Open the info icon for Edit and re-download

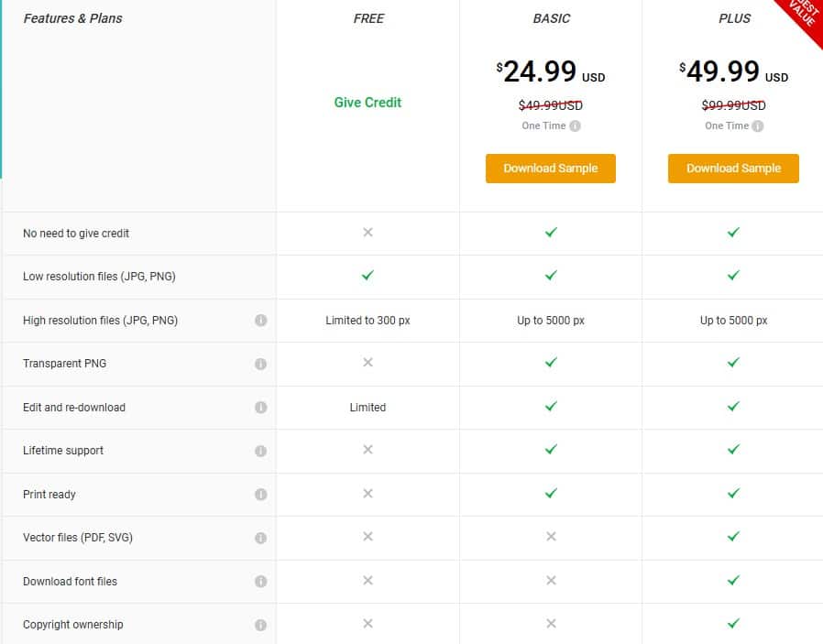coord(261,407)
